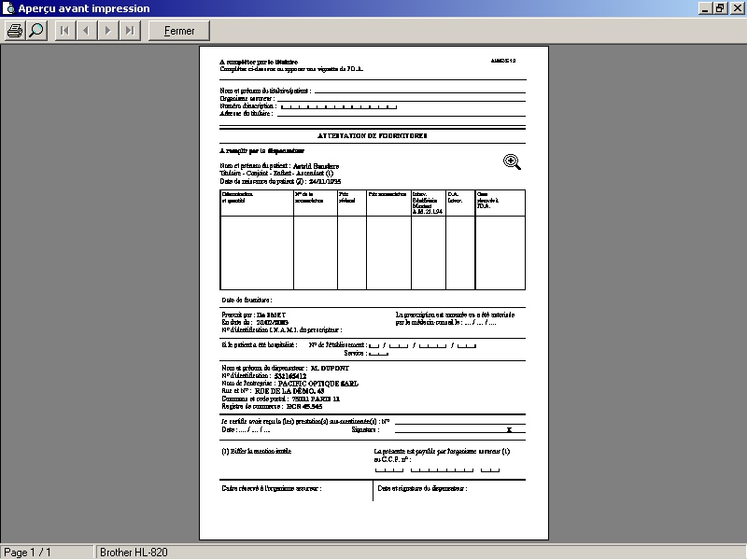The height and width of the screenshot is (560, 747).
Task: Activate the magnifier zoom tool
Action: [x=36, y=31]
